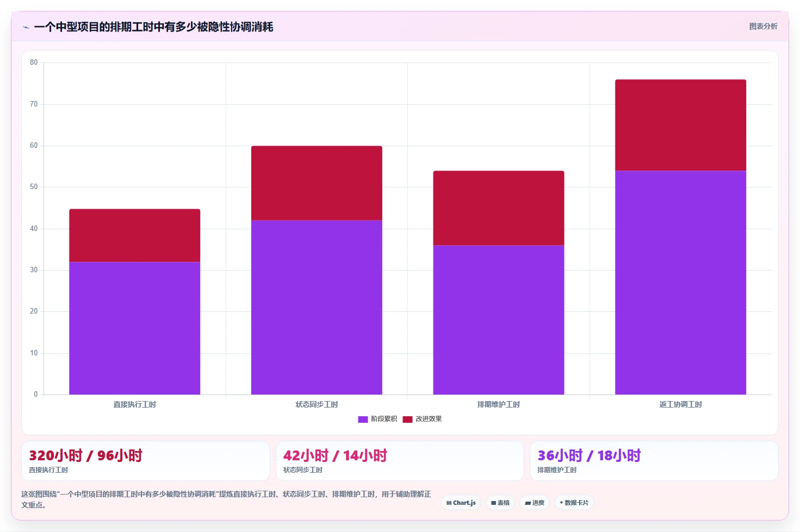
Task: Click 状态同步工时 caption under 42小时 card
Action: click(x=303, y=470)
